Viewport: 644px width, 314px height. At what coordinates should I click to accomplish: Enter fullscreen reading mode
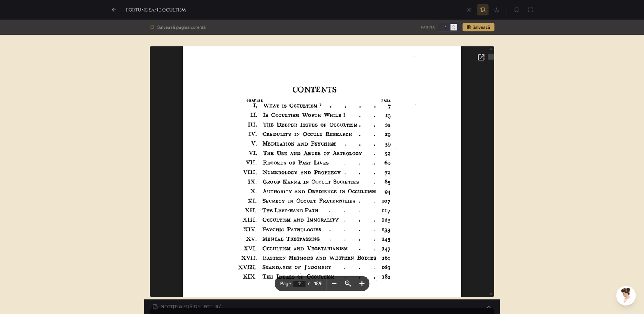point(530,10)
